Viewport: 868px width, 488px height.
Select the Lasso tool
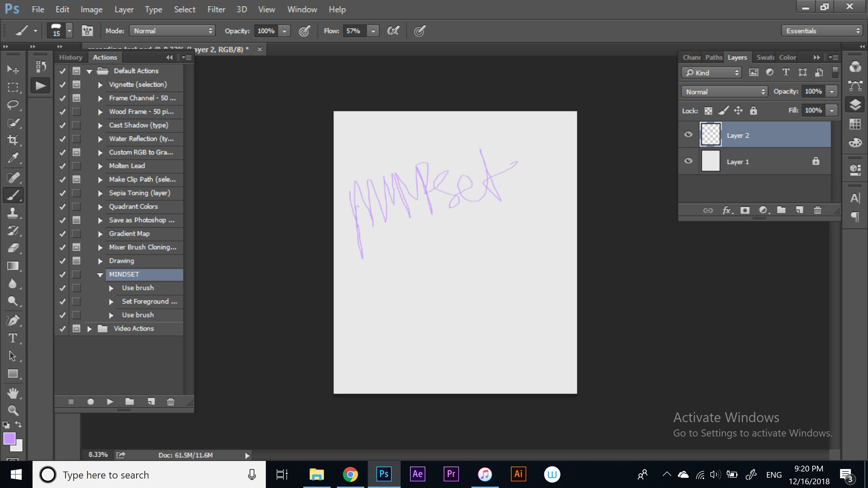tap(13, 105)
